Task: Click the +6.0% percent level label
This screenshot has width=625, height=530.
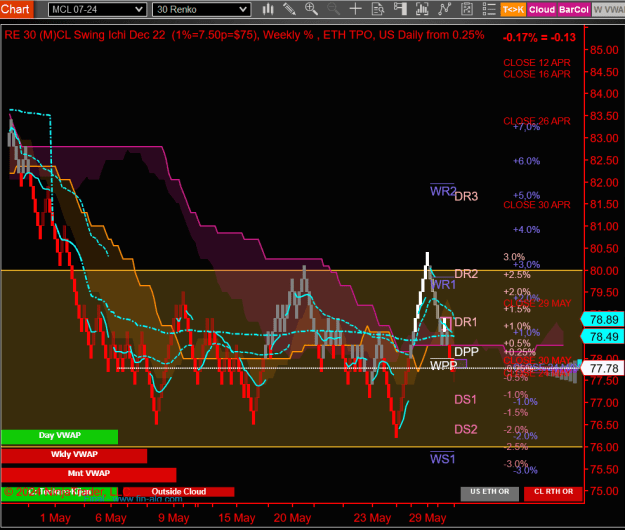Action: pyautogui.click(x=527, y=161)
